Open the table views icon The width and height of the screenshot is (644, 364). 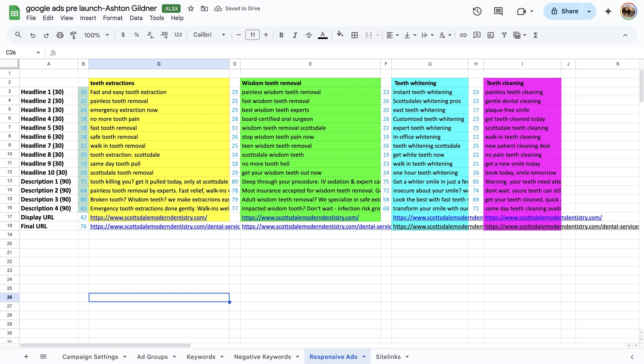pos(517,35)
